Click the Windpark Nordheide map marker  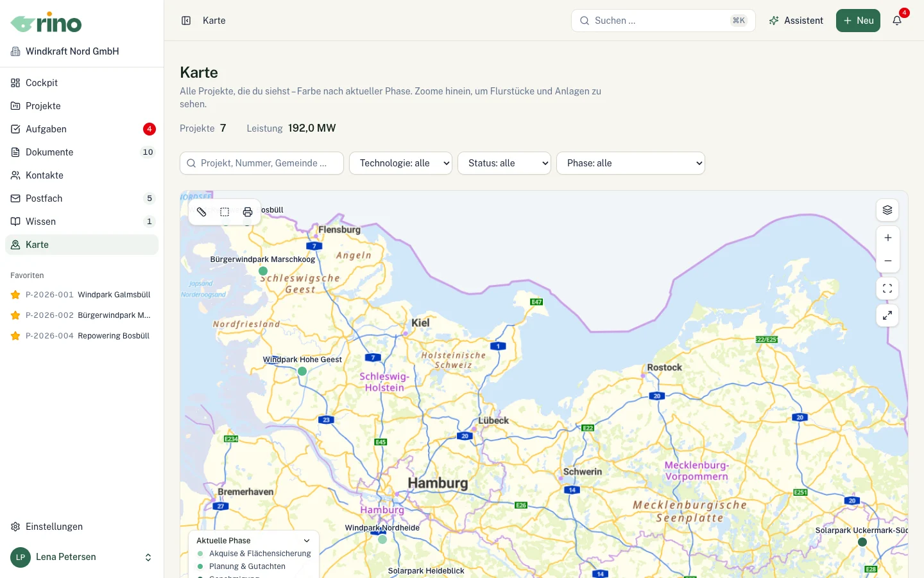(382, 539)
